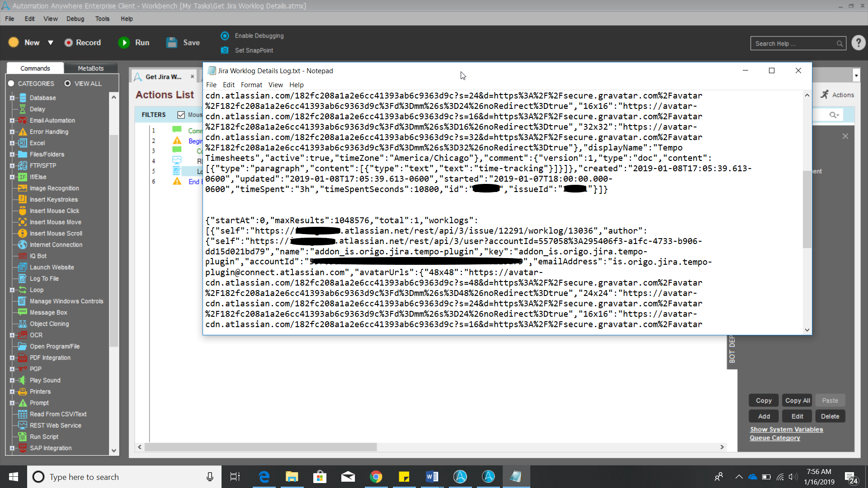This screenshot has height=488, width=868.
Task: Click the Copy All button
Action: pyautogui.click(x=797, y=400)
